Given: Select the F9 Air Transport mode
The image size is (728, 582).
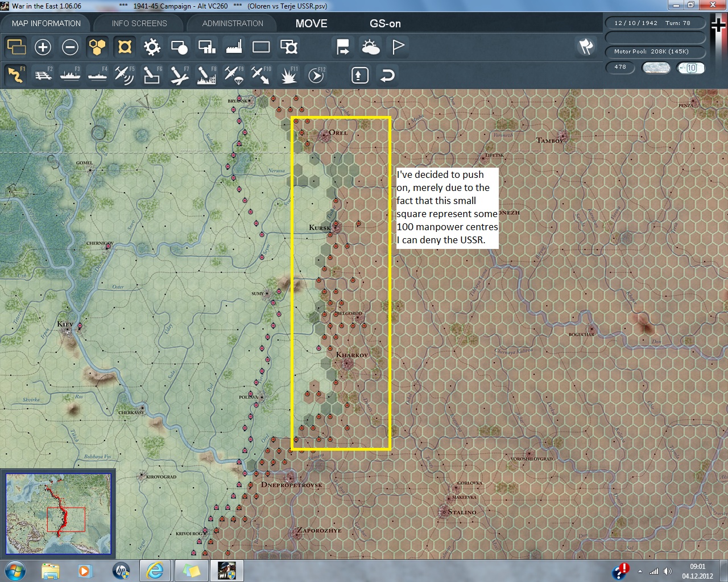Looking at the screenshot, I should [234, 75].
